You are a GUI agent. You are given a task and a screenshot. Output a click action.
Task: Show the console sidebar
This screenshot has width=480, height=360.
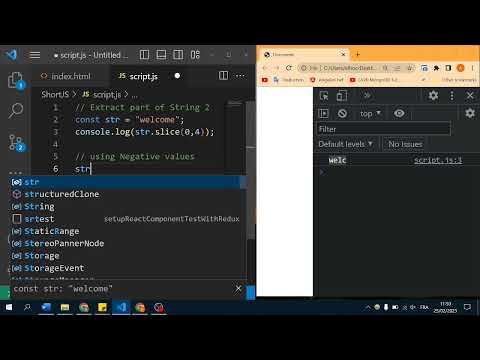[324, 113]
